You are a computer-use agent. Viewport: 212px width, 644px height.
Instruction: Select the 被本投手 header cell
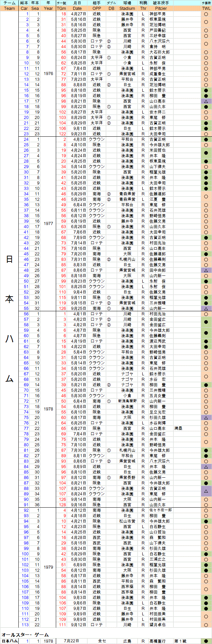(x=161, y=3)
